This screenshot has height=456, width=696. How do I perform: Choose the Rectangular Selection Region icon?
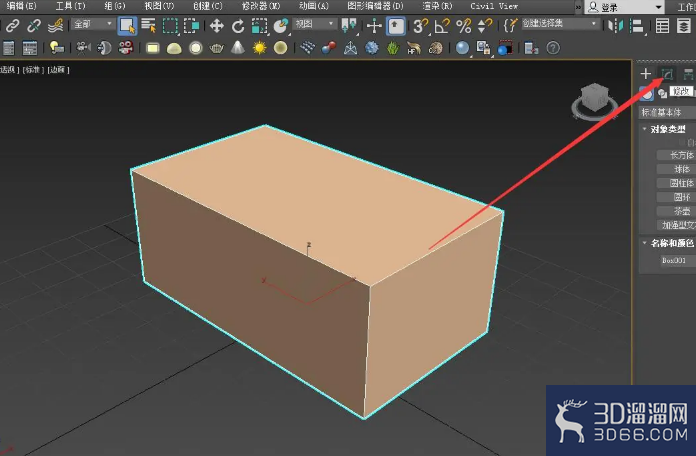pos(170,26)
